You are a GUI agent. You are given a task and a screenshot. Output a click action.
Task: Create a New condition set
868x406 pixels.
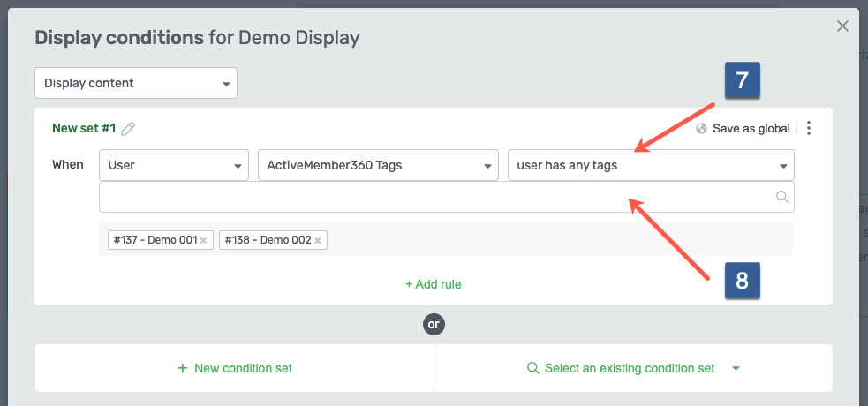235,368
